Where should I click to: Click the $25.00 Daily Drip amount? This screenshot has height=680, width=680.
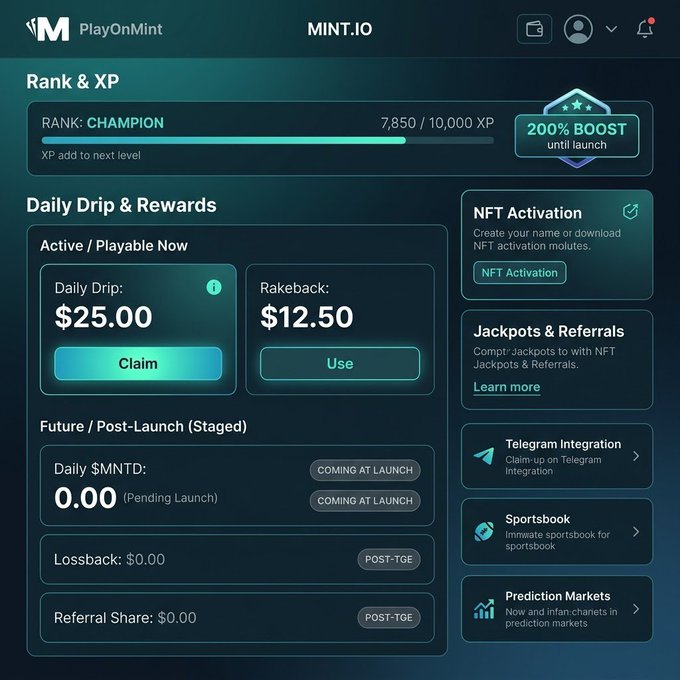[x=104, y=317]
